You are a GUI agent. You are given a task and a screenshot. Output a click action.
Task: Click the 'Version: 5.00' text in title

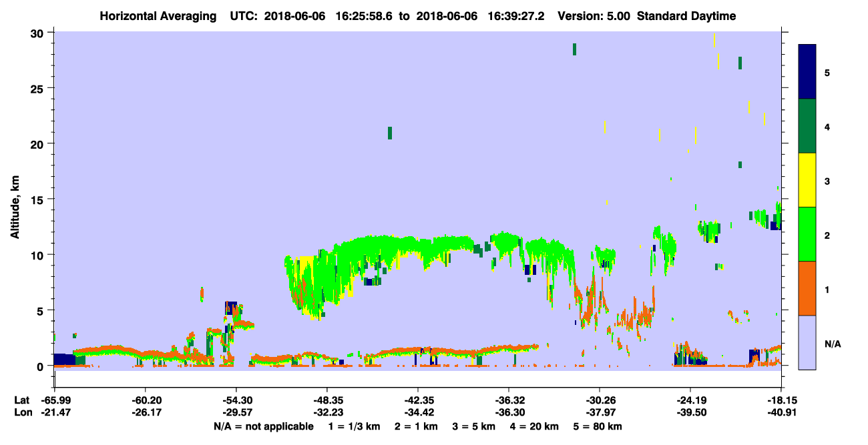point(594,17)
